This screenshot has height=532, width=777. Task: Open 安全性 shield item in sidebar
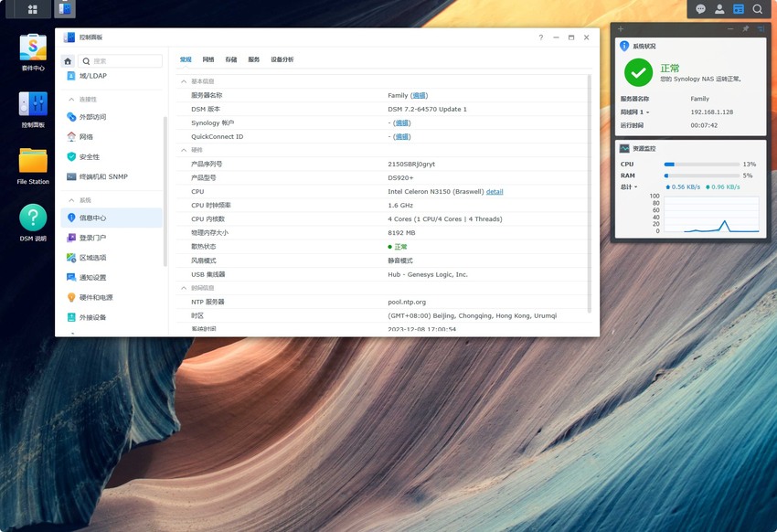[111, 156]
